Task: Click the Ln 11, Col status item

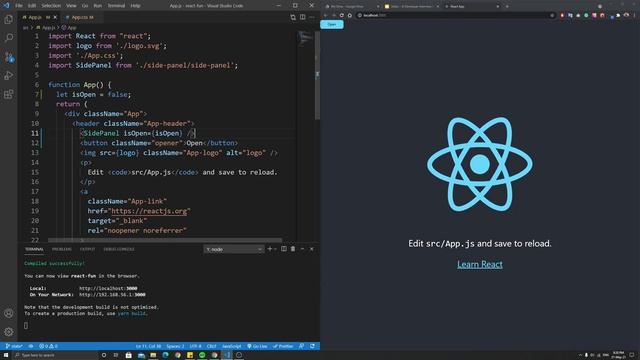Action: [x=149, y=346]
